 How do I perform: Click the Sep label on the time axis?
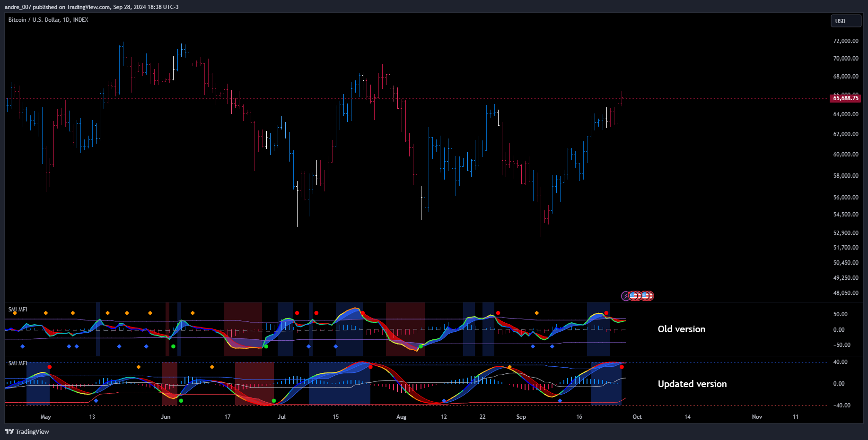(x=521, y=417)
